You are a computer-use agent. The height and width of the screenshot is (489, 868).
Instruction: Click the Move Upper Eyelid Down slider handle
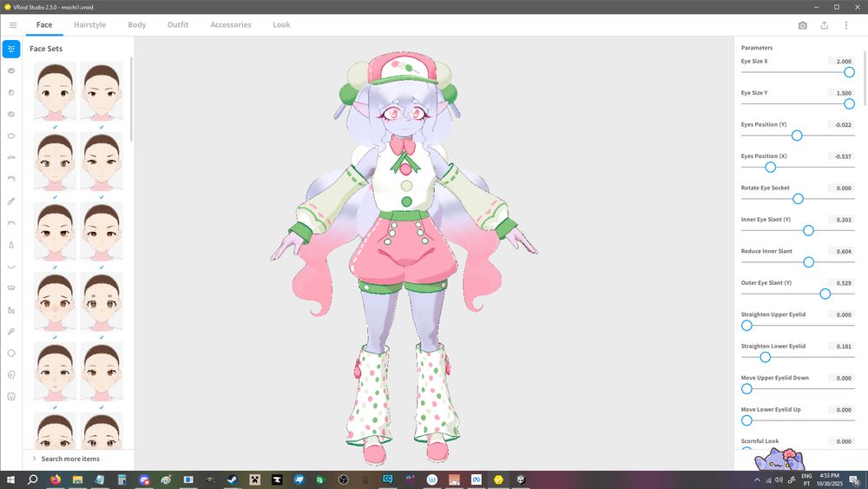point(746,389)
